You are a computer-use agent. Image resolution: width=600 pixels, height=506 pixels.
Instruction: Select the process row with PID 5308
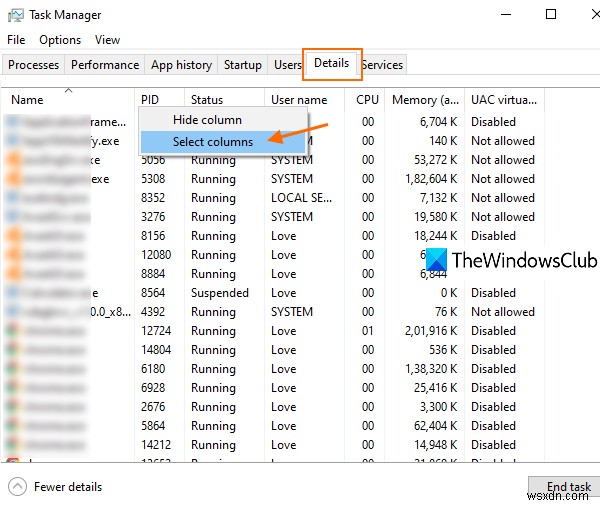(x=272, y=179)
